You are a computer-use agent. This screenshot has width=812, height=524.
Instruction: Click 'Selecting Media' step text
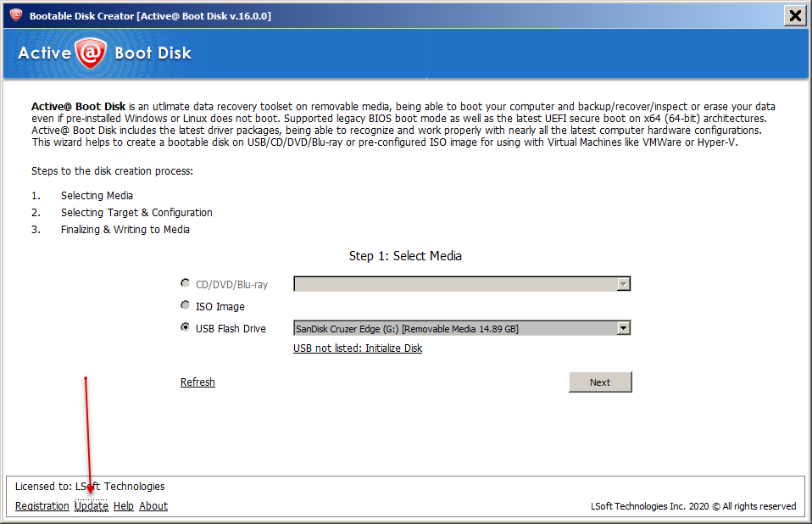tap(97, 196)
